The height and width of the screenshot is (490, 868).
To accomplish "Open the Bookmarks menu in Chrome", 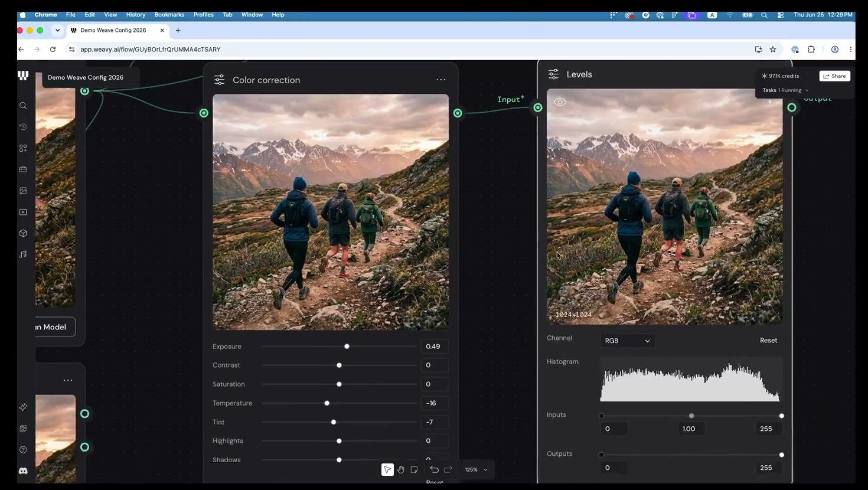I will (169, 15).
